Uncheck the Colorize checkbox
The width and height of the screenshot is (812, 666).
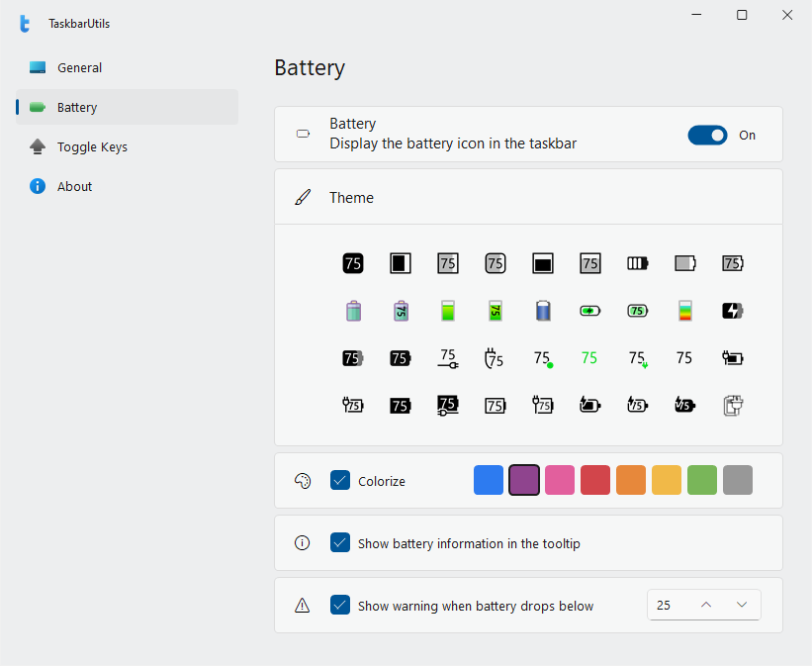340,481
